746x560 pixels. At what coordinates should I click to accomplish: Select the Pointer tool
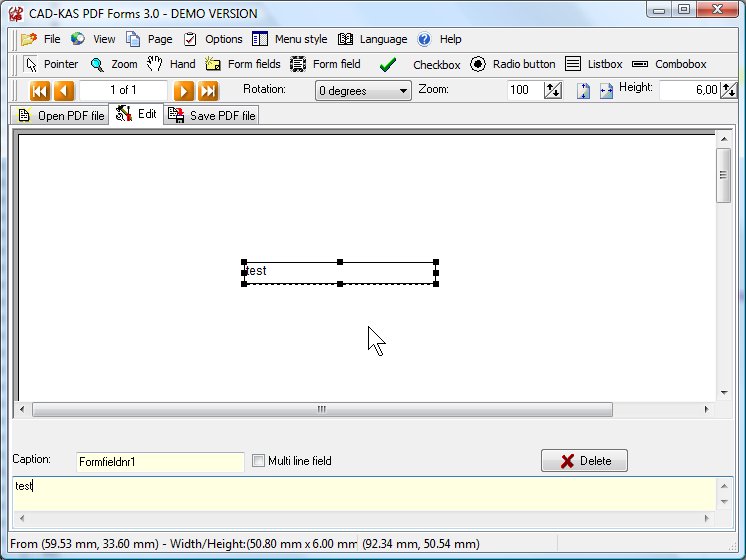[51, 64]
